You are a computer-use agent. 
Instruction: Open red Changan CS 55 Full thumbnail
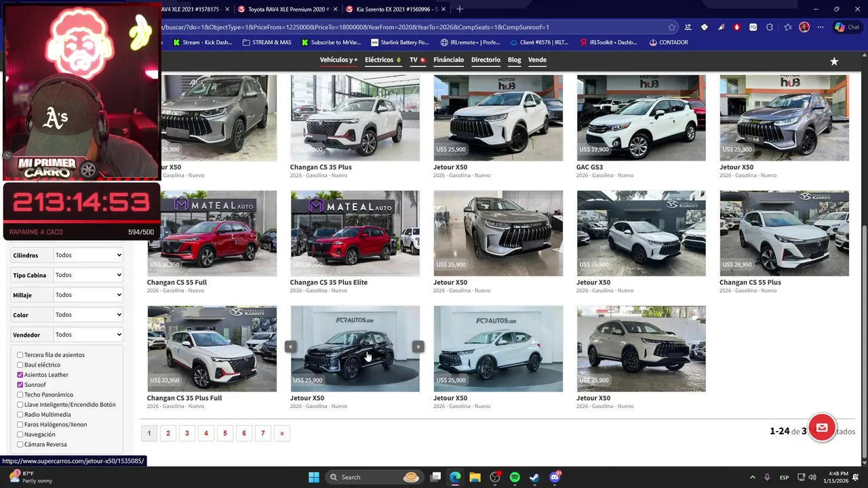tap(212, 233)
